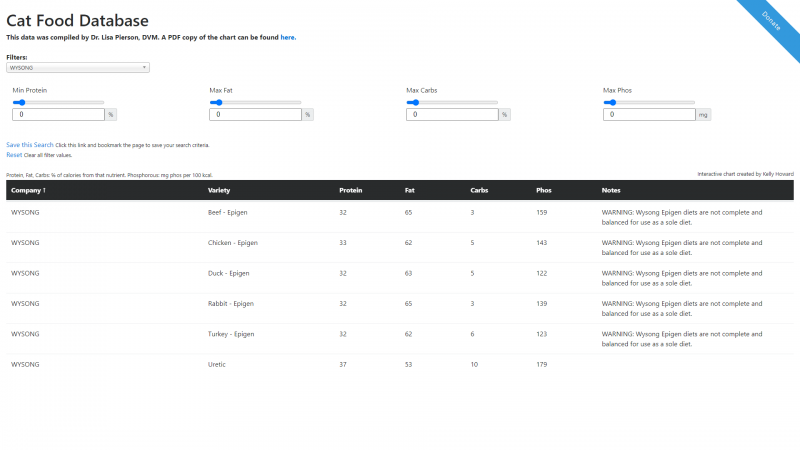Click the Donate corner ribbon
Image resolution: width=800 pixels, height=450 pixels.
tap(772, 20)
